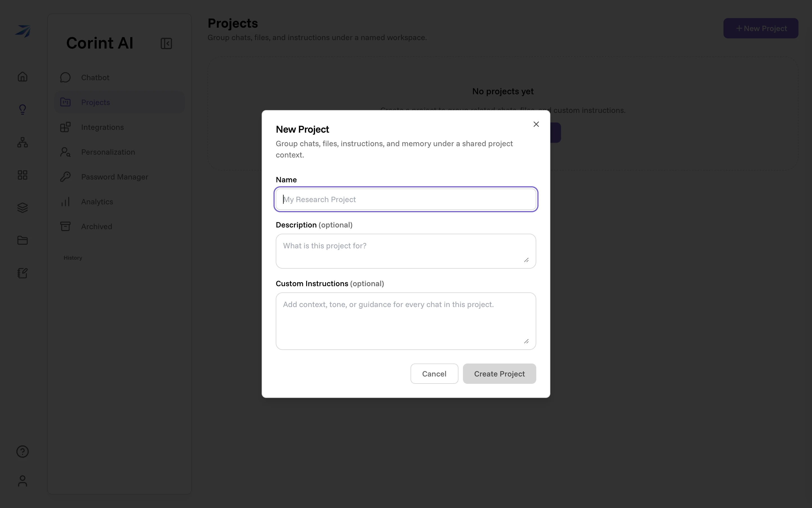The width and height of the screenshot is (812, 508).
Task: Open Personalization settings item
Action: pyautogui.click(x=120, y=152)
